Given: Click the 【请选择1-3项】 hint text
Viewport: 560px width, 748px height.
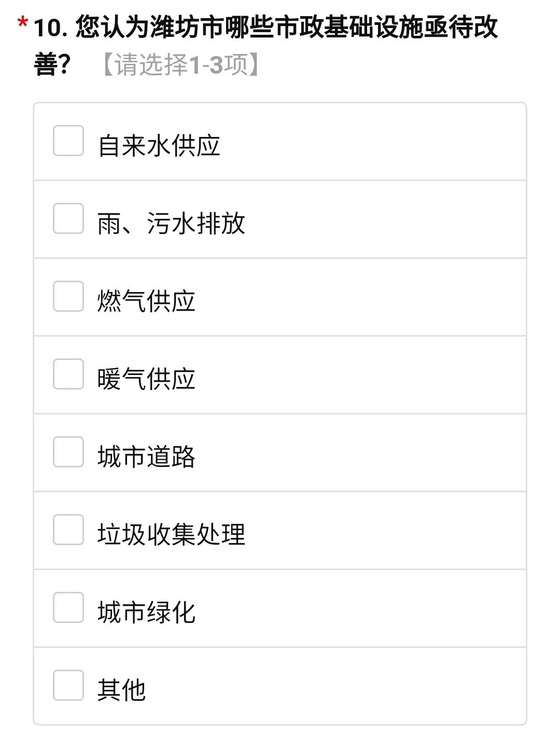Looking at the screenshot, I should tap(181, 65).
